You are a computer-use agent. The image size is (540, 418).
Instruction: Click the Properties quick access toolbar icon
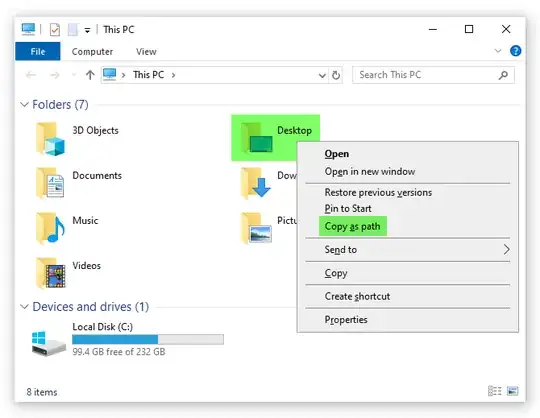[x=55, y=30]
